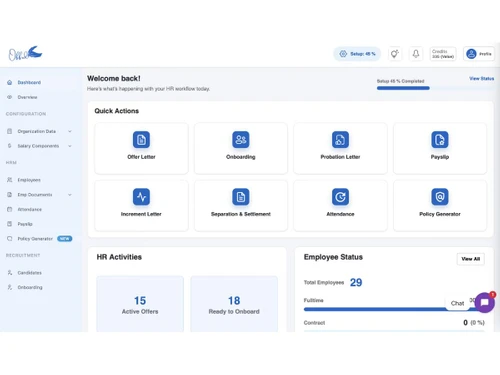The image size is (500, 375).
Task: Open the Separation & Settlement icon
Action: [241, 197]
